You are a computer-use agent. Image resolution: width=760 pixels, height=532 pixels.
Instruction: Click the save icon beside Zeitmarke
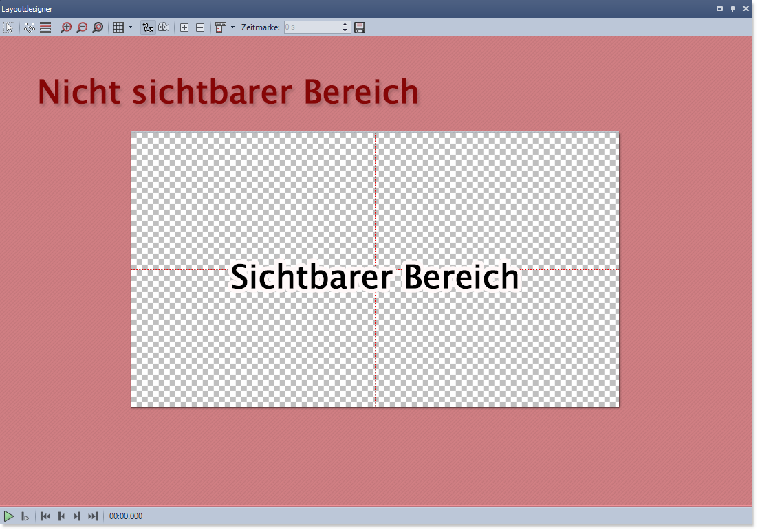[360, 27]
